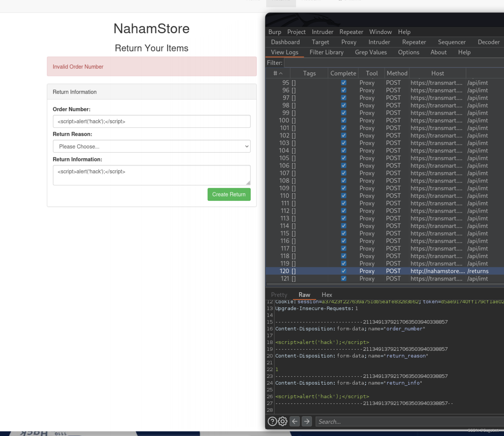
Task: Click the textarea resize handle corner
Action: coord(248,183)
